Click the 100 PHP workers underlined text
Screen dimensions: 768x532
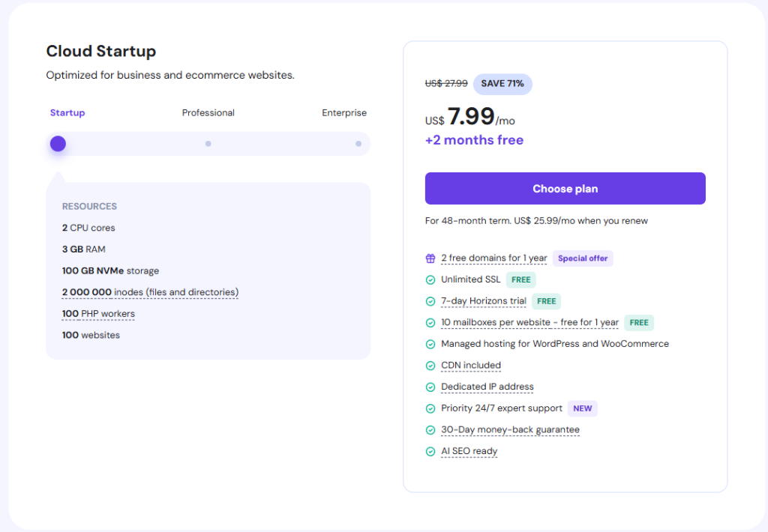98,314
